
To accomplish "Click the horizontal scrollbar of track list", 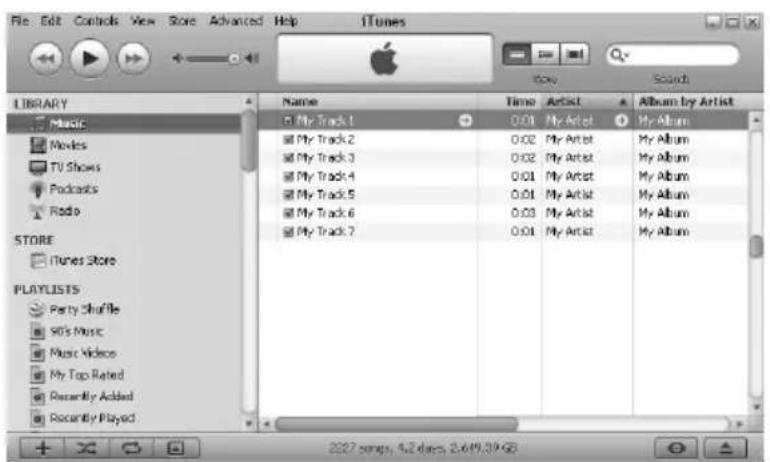I will [x=396, y=423].
